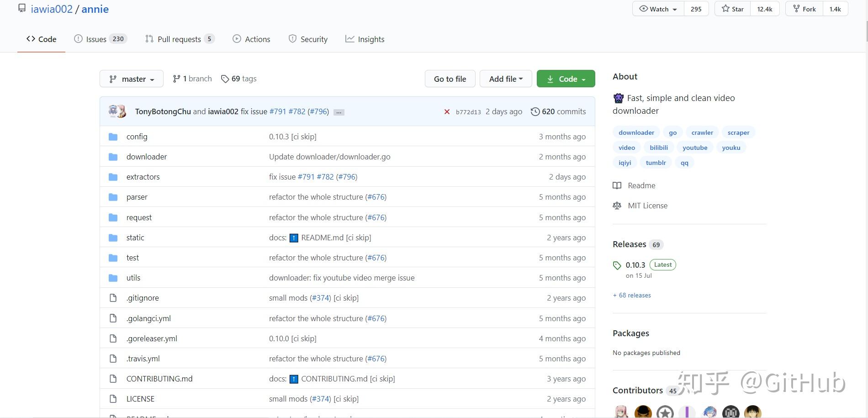Open the Pull requests tab

pos(180,39)
